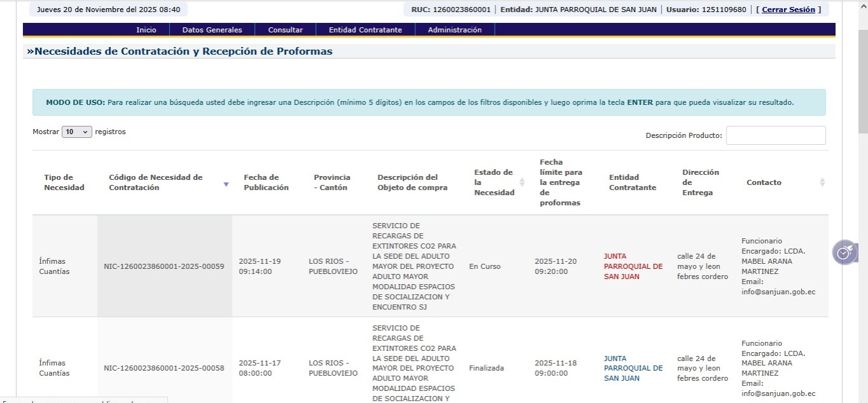Viewport: 868px width, 403px height.
Task: Click the Tipo de Necesidad column header
Action: [x=64, y=182]
